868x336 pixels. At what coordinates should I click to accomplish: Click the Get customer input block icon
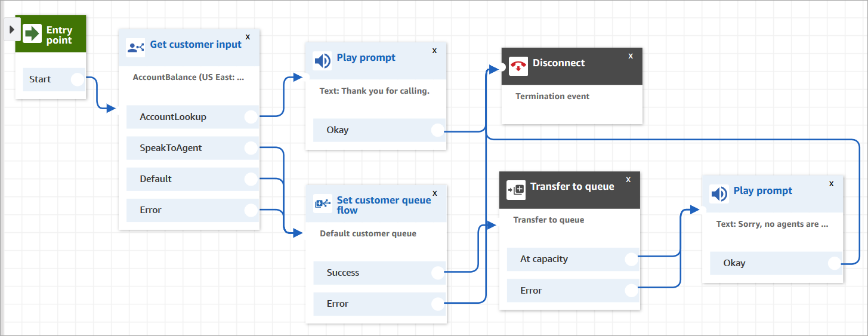tap(135, 47)
